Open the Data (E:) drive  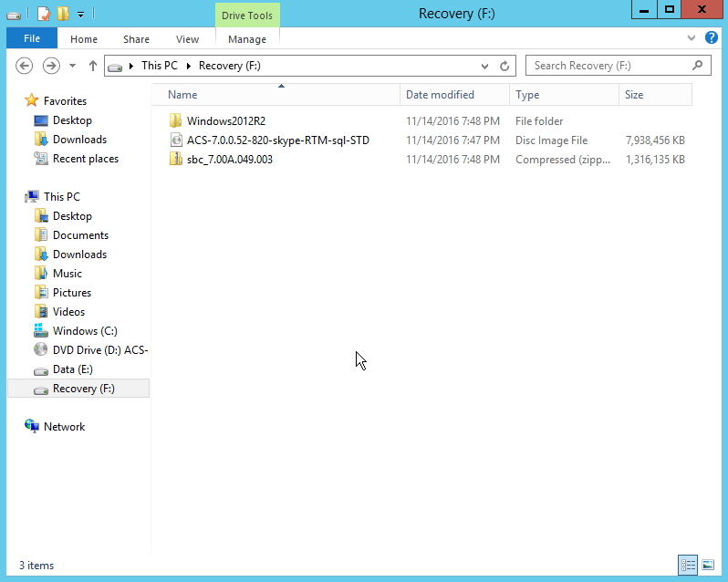click(x=73, y=369)
